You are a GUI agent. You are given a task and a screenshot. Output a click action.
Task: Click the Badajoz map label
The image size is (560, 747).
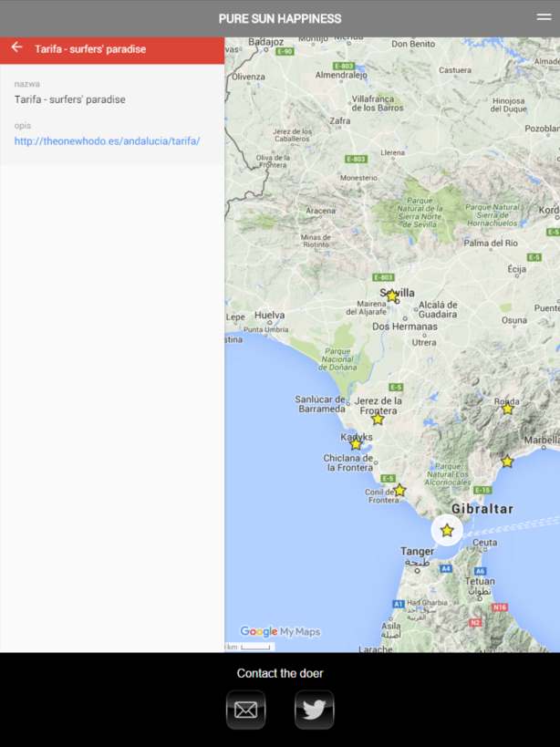(x=265, y=42)
